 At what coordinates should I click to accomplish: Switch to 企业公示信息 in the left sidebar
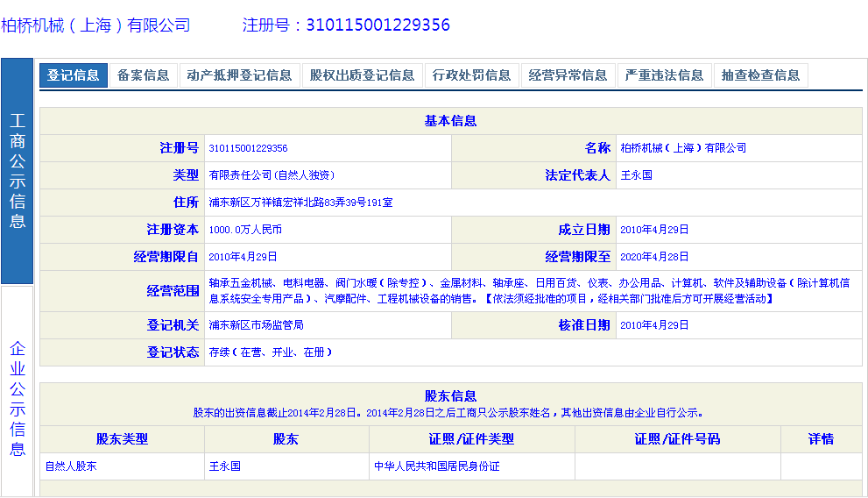coord(18,399)
